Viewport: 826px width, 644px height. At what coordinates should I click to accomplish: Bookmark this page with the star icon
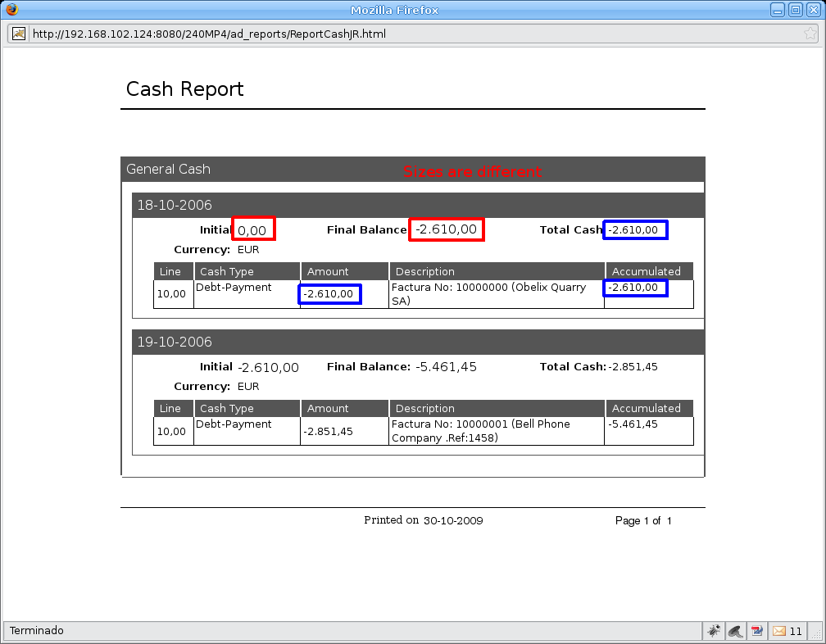pyautogui.click(x=810, y=34)
